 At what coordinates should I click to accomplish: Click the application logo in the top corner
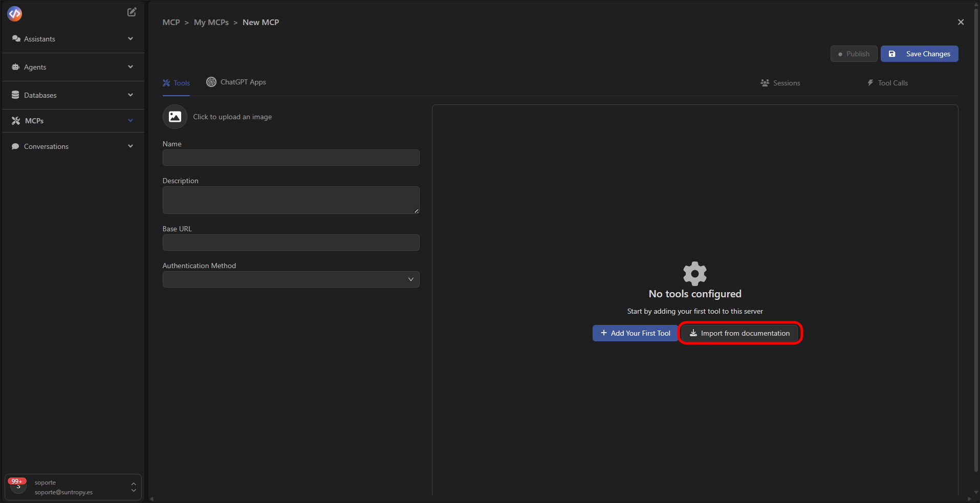point(14,14)
